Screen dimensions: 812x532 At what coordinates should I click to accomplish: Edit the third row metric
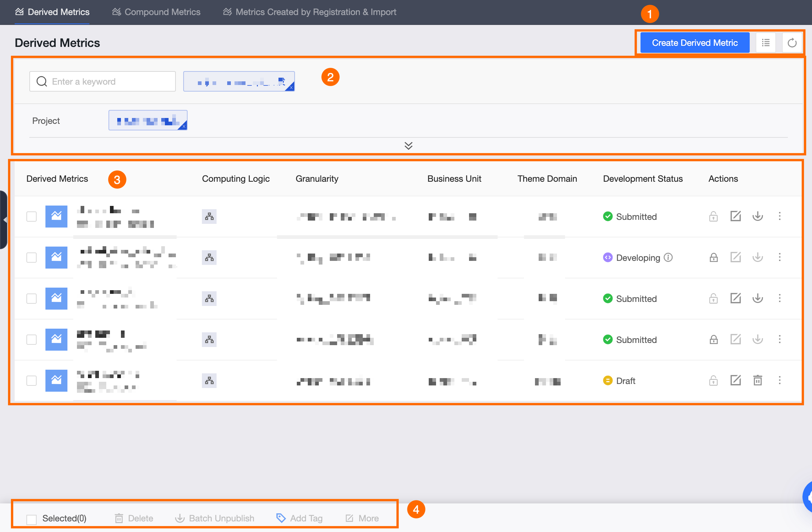tap(735, 298)
